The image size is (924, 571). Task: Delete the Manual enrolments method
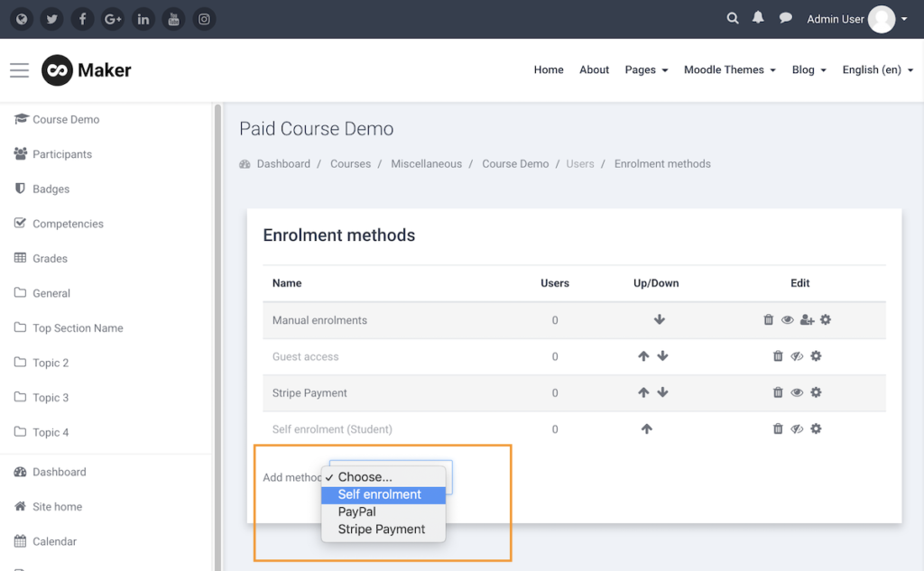coord(768,319)
